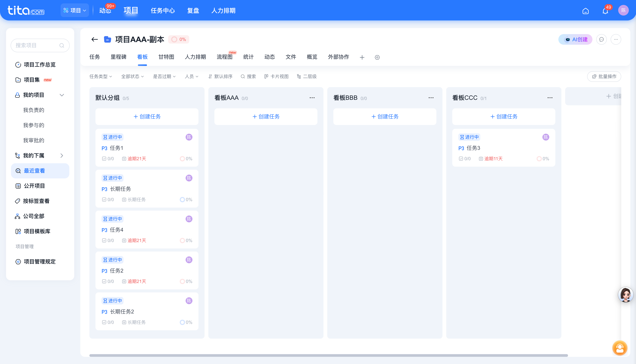Screen dimensions: 636x364
Task: Create task in 看板BBB column
Action: pyautogui.click(x=385, y=116)
